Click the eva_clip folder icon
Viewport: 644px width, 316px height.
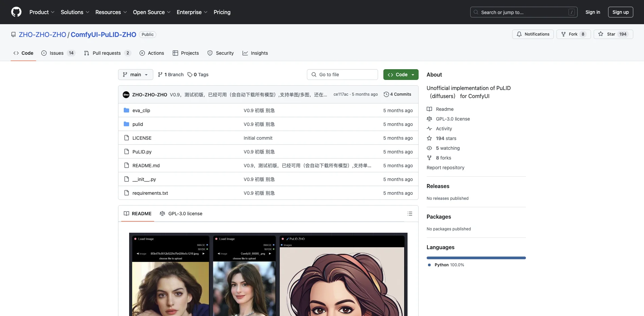[126, 110]
